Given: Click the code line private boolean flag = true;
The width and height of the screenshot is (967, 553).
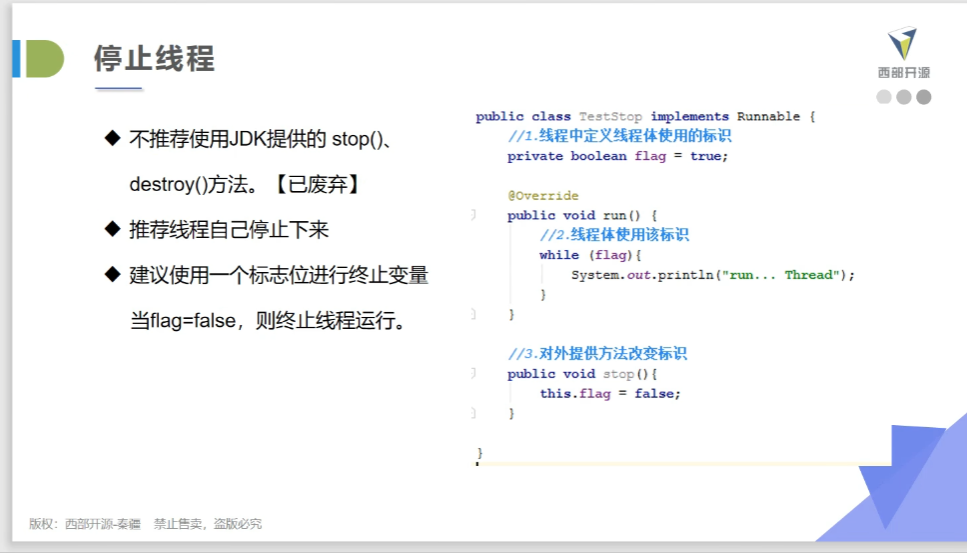Looking at the screenshot, I should [x=617, y=156].
